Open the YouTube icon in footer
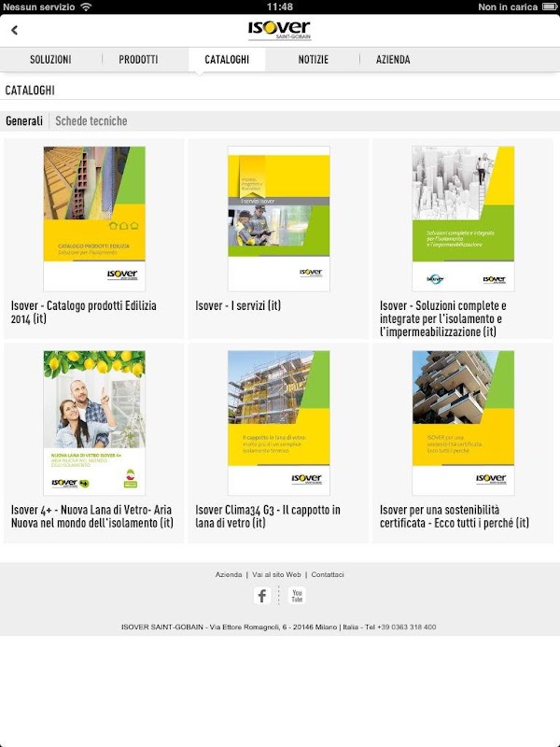 point(297,595)
